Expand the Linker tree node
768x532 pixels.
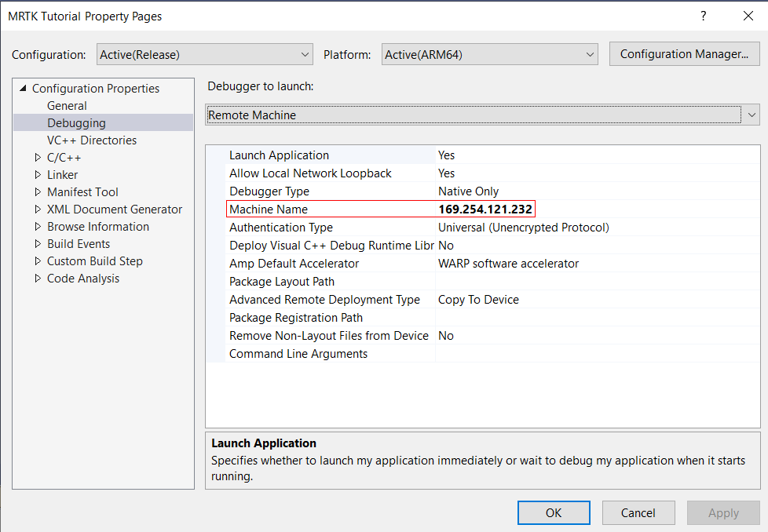[x=37, y=174]
